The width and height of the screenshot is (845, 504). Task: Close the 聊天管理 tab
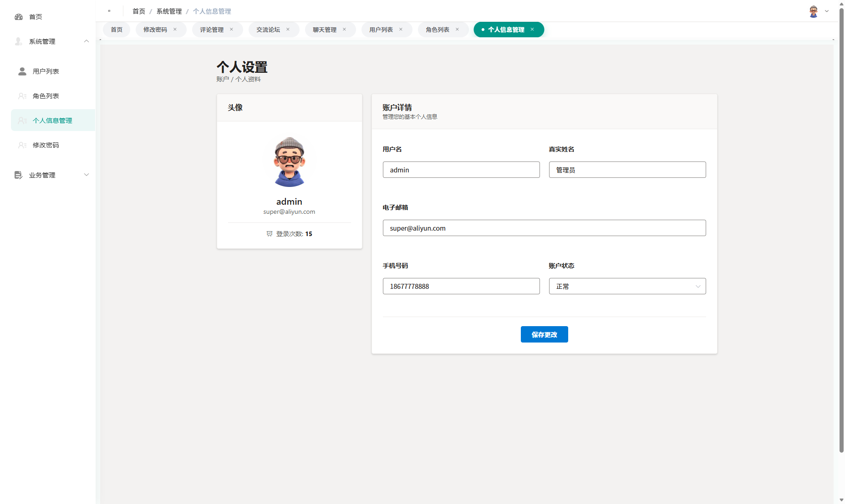click(x=344, y=29)
